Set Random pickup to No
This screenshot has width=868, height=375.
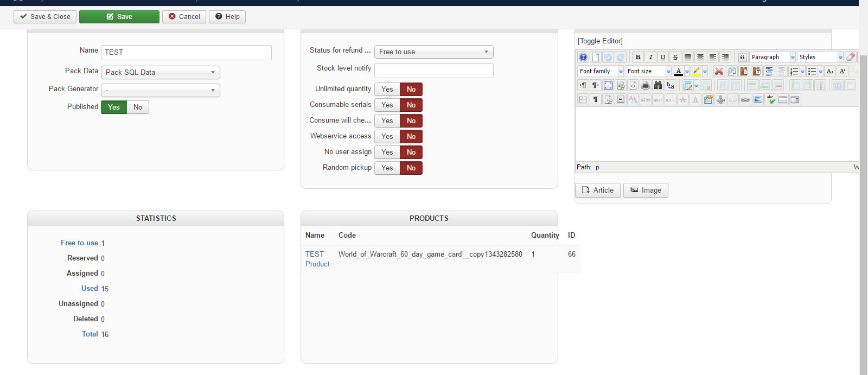pos(411,168)
